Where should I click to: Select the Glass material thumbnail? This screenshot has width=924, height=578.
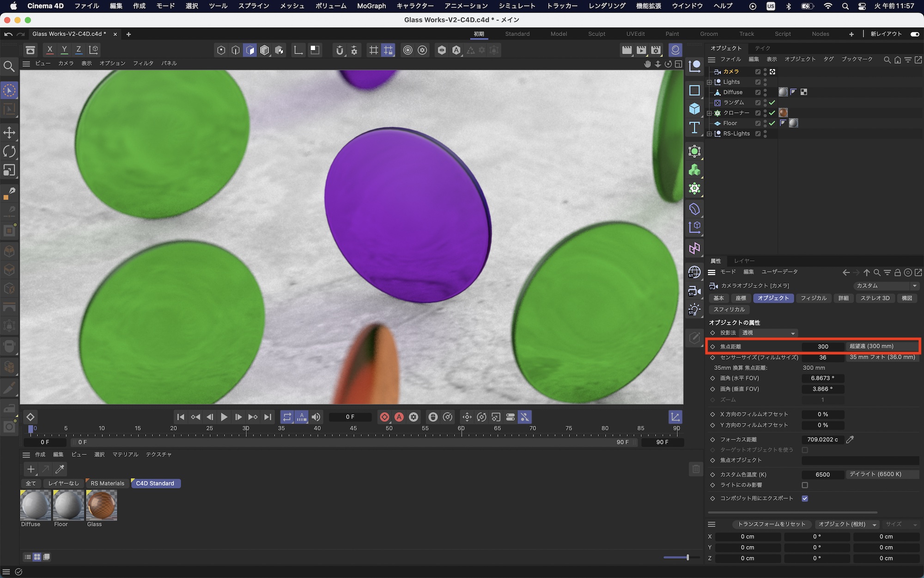[102, 505]
